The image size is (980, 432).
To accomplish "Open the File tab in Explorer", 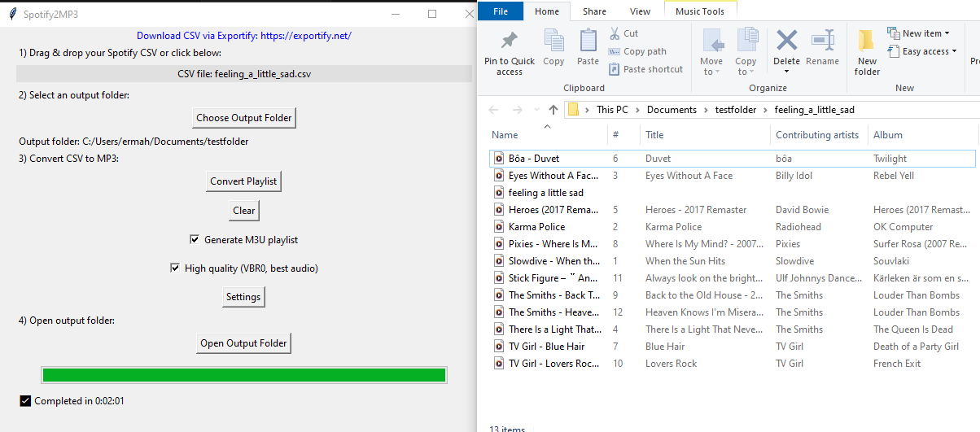I will (x=501, y=11).
